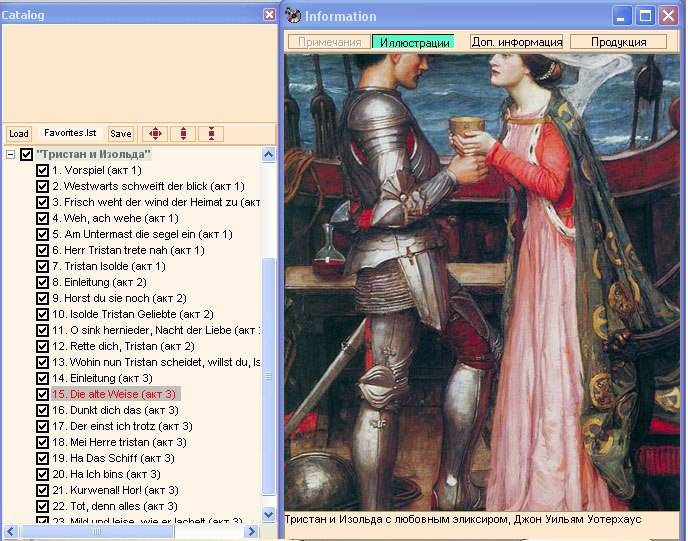Click the vertical collapse arrows icon
This screenshot has height=541, width=688.
click(211, 134)
